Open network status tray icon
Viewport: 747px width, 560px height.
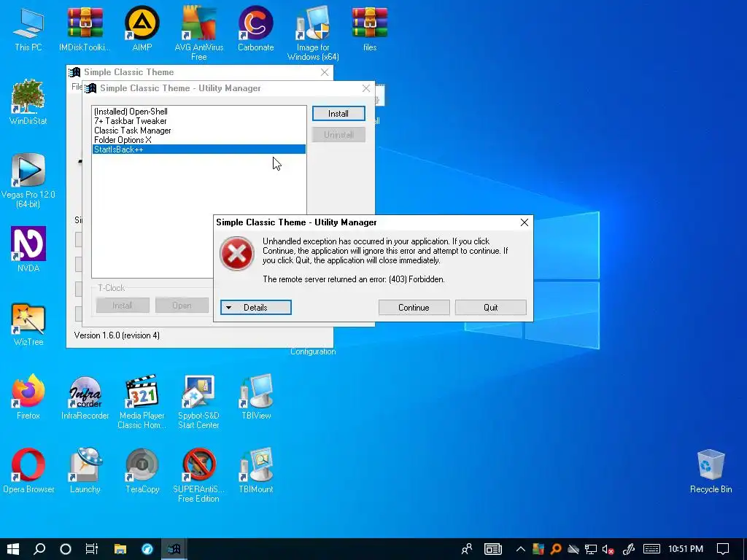(x=591, y=549)
